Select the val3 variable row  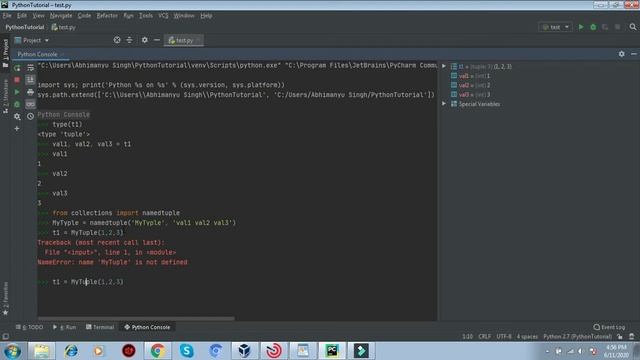pyautogui.click(x=470, y=95)
